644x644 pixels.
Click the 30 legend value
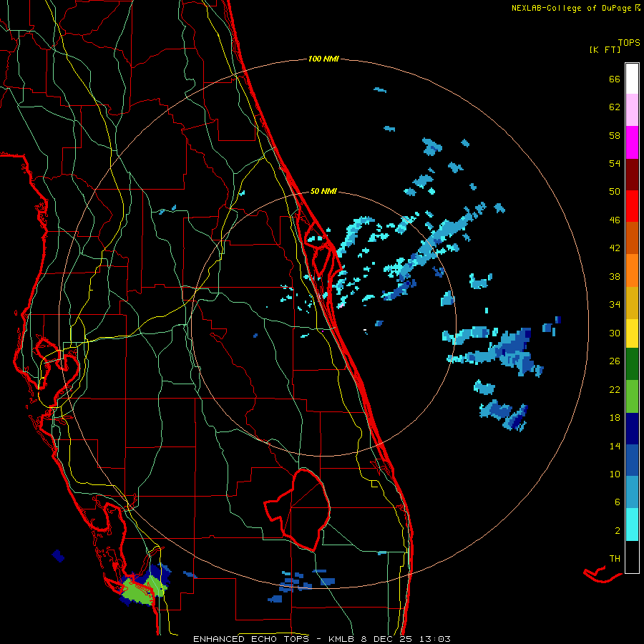pos(615,333)
